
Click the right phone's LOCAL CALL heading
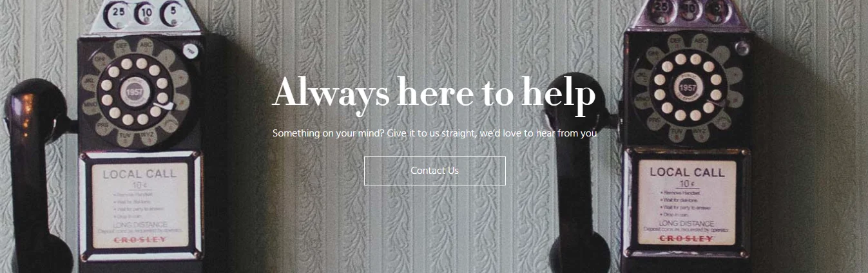click(687, 172)
